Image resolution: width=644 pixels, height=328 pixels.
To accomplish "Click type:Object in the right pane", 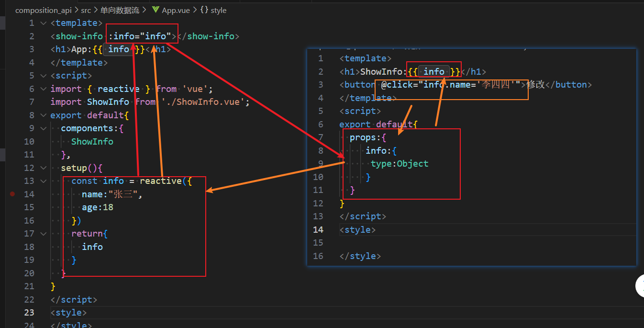I will [x=400, y=164].
